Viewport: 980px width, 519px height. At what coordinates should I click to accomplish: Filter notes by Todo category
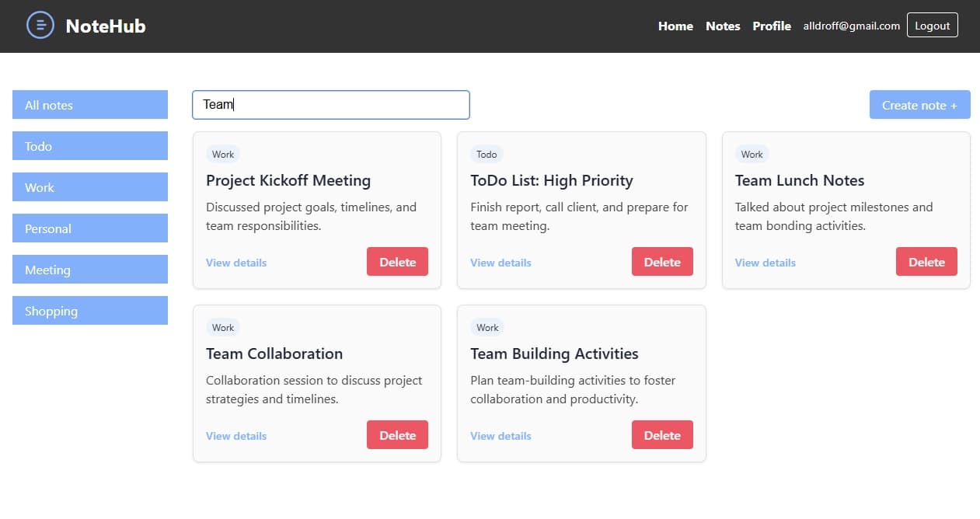tap(90, 146)
